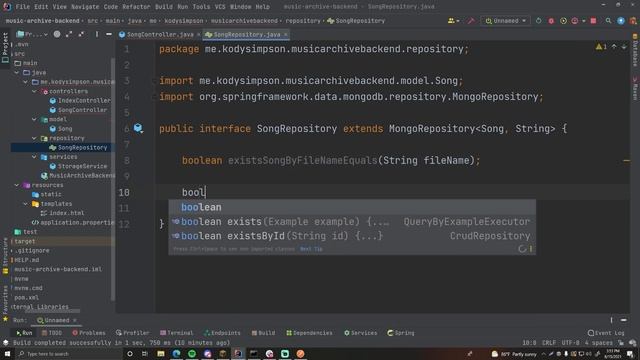Collapse the resources folder
This screenshot has width=640, height=360.
pyautogui.click(x=17, y=185)
